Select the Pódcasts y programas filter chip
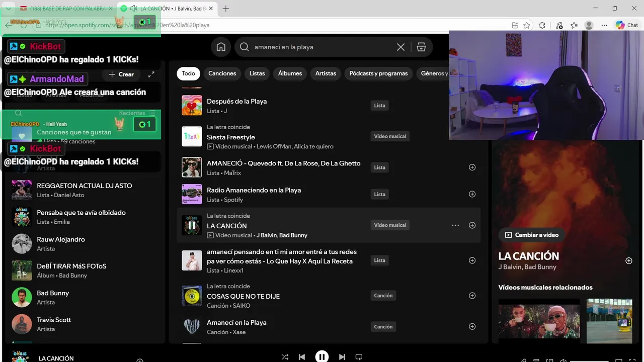 tap(378, 73)
